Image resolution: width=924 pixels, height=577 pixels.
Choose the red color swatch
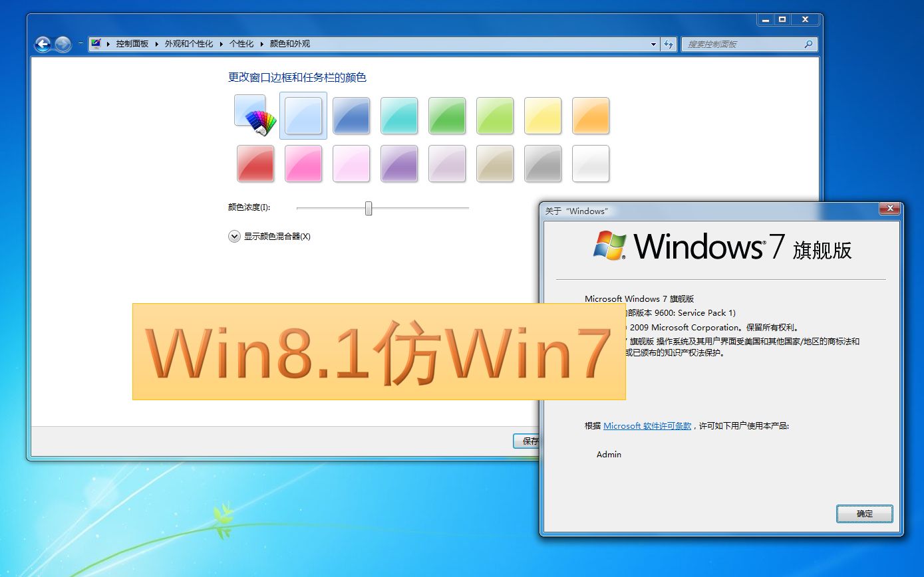(x=255, y=164)
